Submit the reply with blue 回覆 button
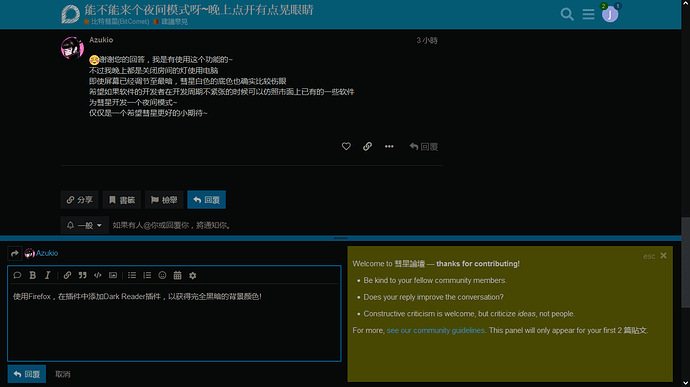Viewport: 690px width, 387px height. (27, 374)
